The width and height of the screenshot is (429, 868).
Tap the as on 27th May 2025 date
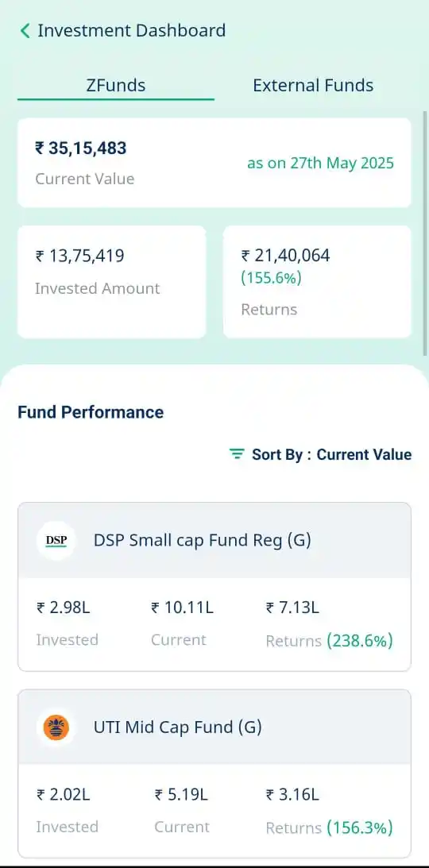pos(320,164)
